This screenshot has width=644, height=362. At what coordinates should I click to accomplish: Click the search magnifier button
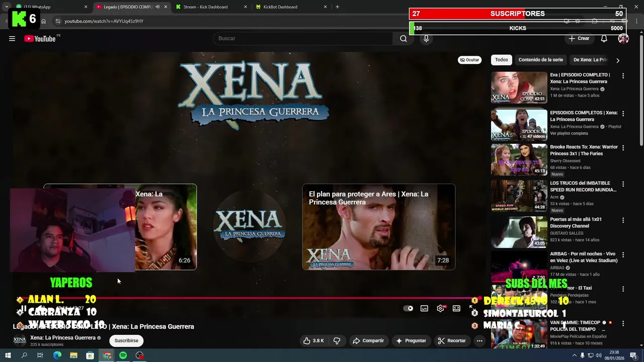(x=404, y=39)
